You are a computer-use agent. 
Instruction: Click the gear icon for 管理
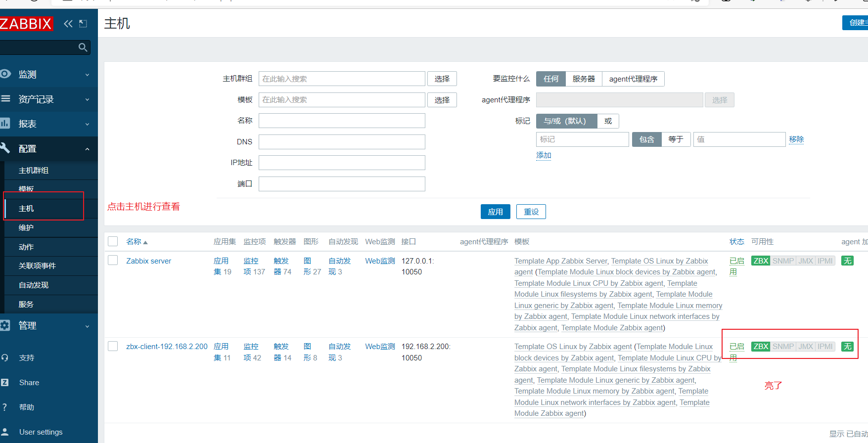coord(5,325)
